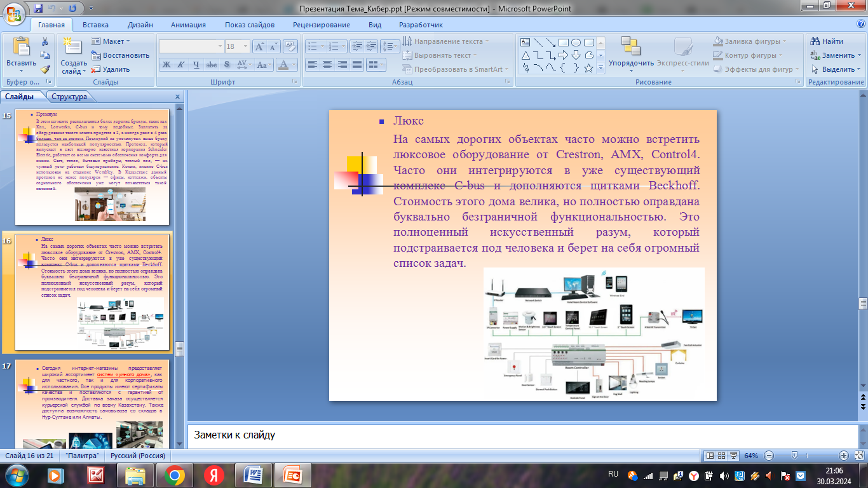The width and height of the screenshot is (868, 488).
Task: Click the Cut scissors icon
Action: (45, 41)
